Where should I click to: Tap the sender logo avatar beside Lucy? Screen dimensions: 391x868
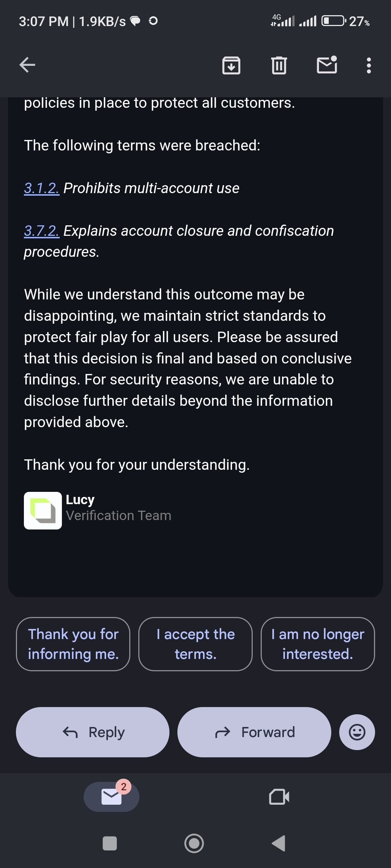coord(43,510)
